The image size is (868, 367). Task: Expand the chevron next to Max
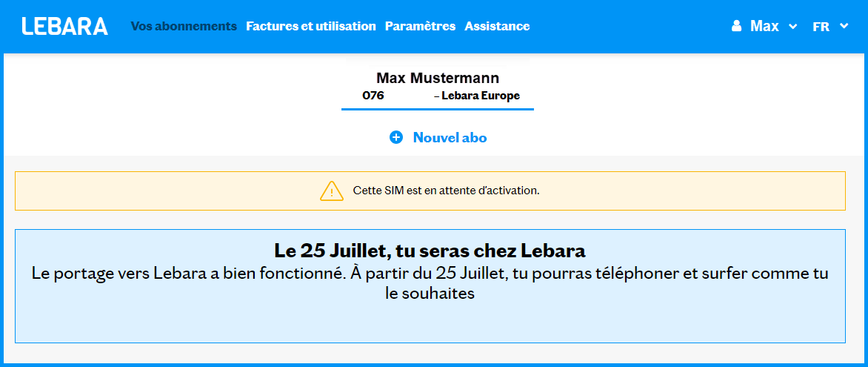click(x=793, y=27)
